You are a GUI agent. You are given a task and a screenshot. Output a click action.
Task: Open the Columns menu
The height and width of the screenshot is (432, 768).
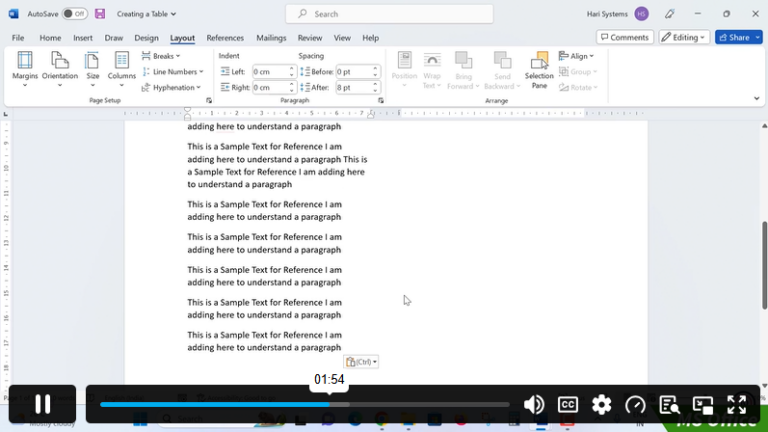coord(121,70)
